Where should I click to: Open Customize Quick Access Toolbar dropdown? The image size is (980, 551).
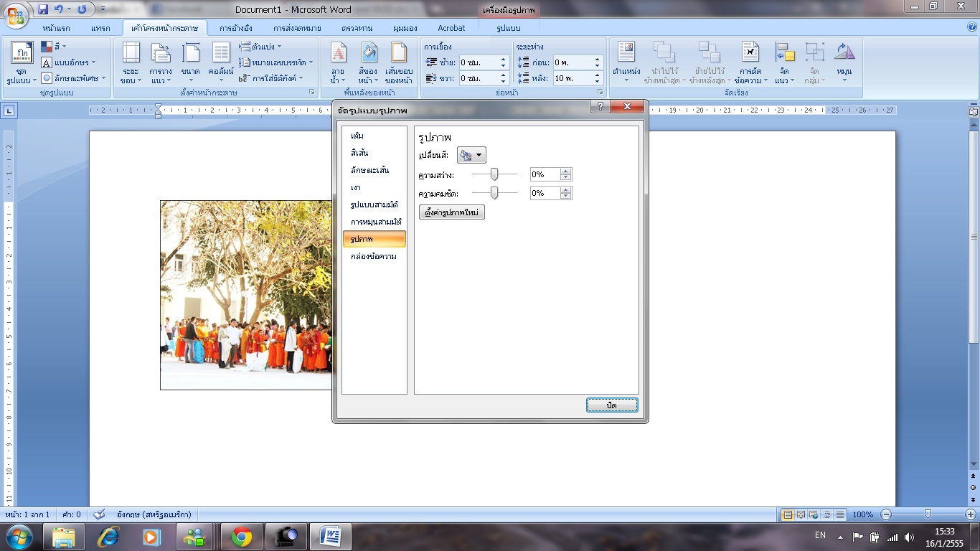click(103, 9)
